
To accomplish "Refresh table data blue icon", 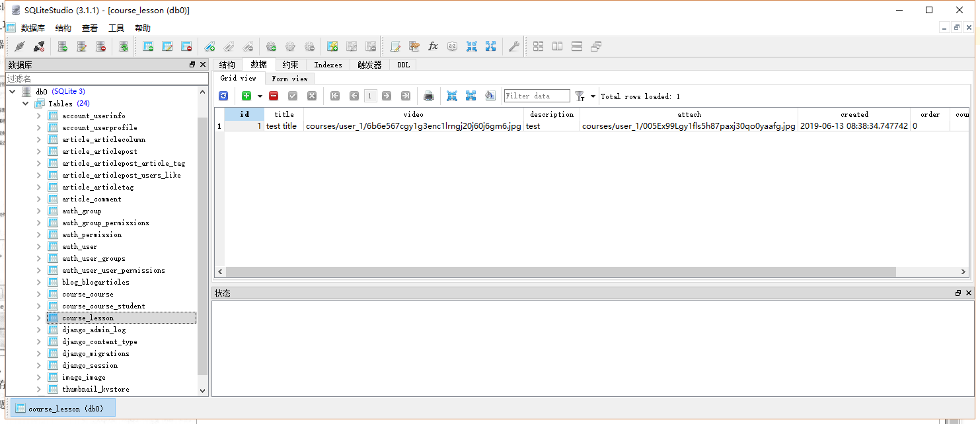I will [223, 96].
